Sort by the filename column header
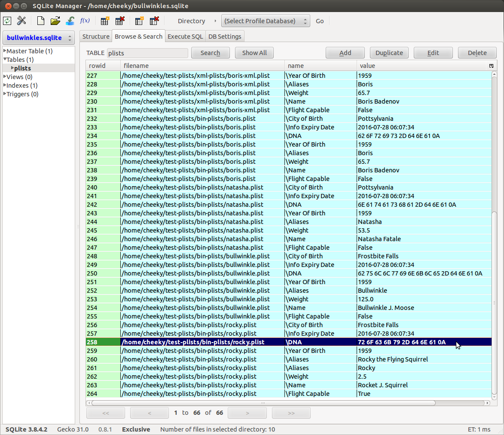Viewport: 504px width, 435px height. [x=202, y=66]
